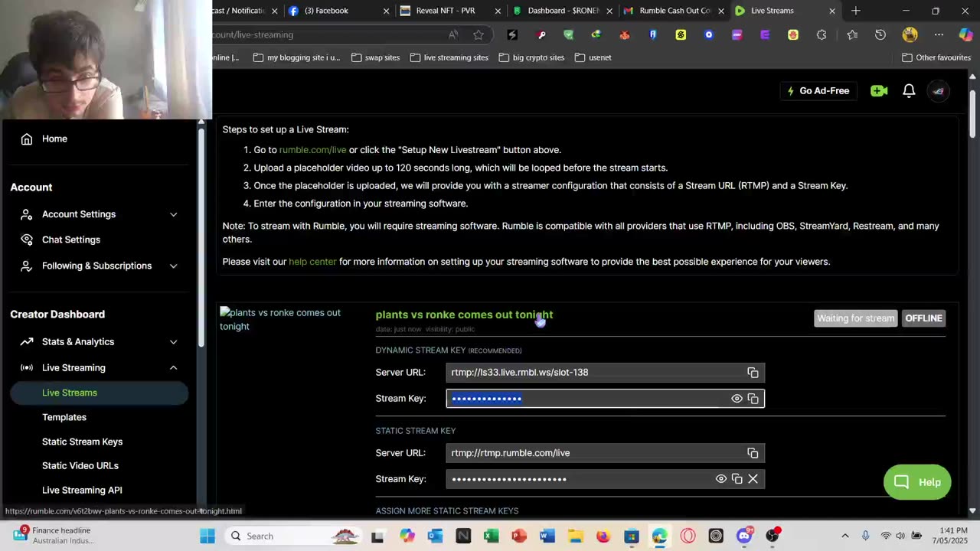Viewport: 980px width, 551px height.
Task: Reveal the dynamic Stream Key
Action: click(x=737, y=399)
